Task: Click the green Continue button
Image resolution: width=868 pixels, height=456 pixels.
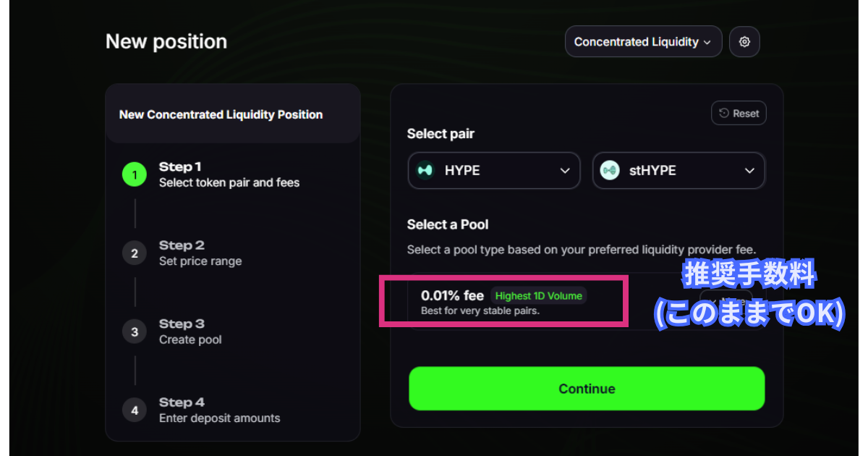Action: click(x=587, y=389)
